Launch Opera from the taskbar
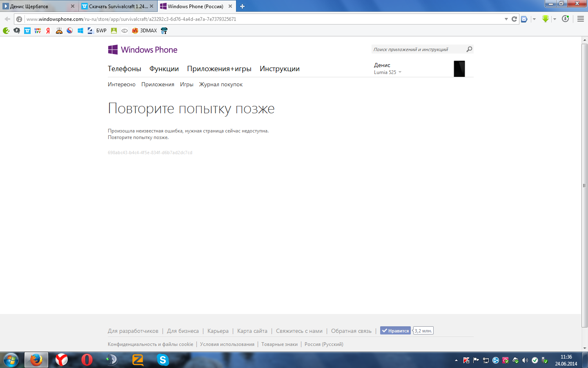This screenshot has height=368, width=588. pos(87,360)
